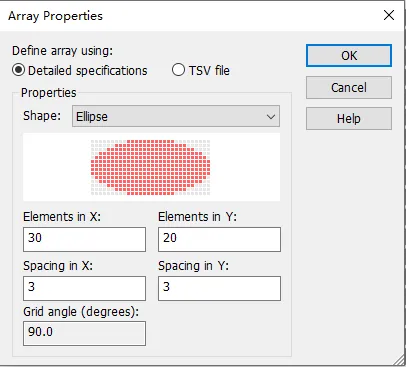Close the dialog with the X icon
The width and height of the screenshot is (406, 367).
pos(389,15)
